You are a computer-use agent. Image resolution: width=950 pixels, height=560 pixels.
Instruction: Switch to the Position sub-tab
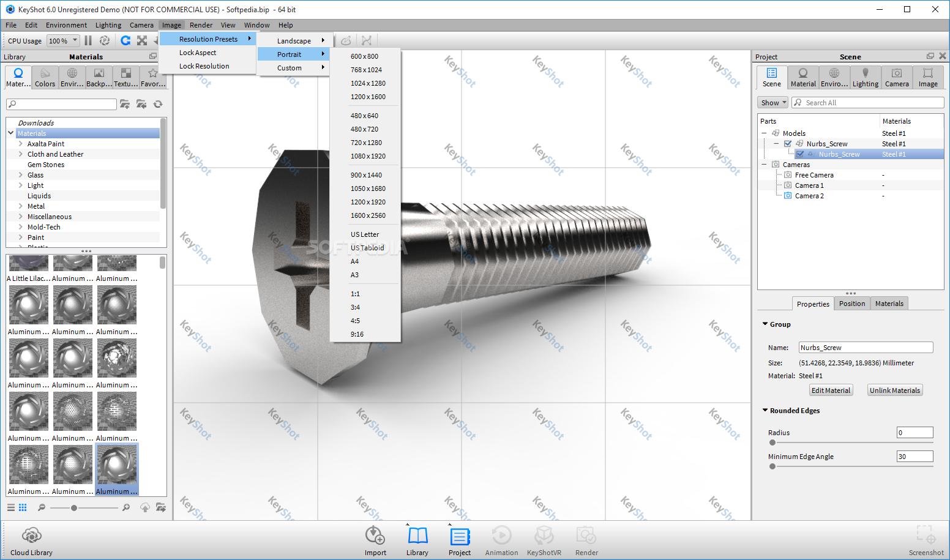click(852, 304)
